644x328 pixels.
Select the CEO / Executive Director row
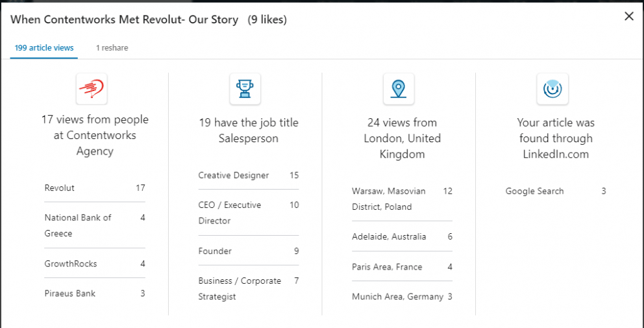249,212
